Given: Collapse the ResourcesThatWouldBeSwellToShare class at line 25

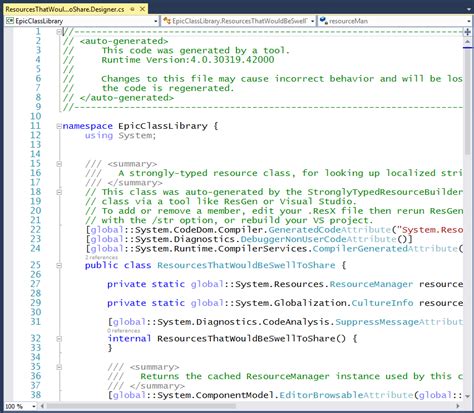Looking at the screenshot, I should 59,265.
